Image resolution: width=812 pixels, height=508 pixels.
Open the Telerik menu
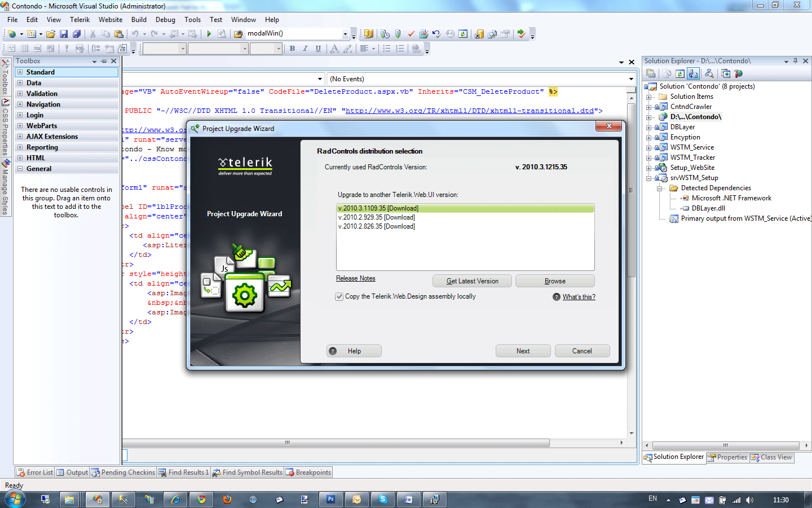coord(80,20)
